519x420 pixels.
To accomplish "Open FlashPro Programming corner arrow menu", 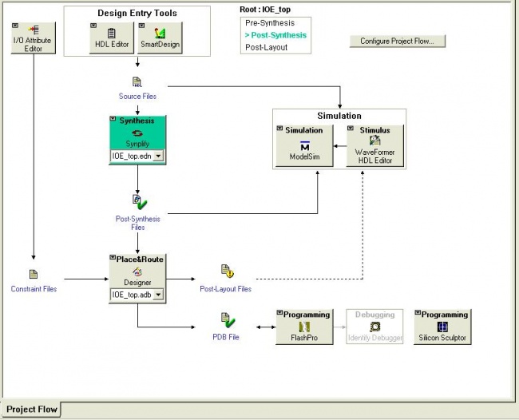I will click(x=279, y=312).
